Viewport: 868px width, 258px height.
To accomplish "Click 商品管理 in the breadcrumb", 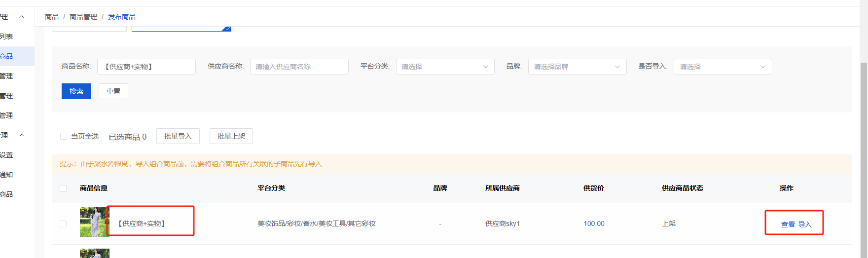I will [x=83, y=17].
